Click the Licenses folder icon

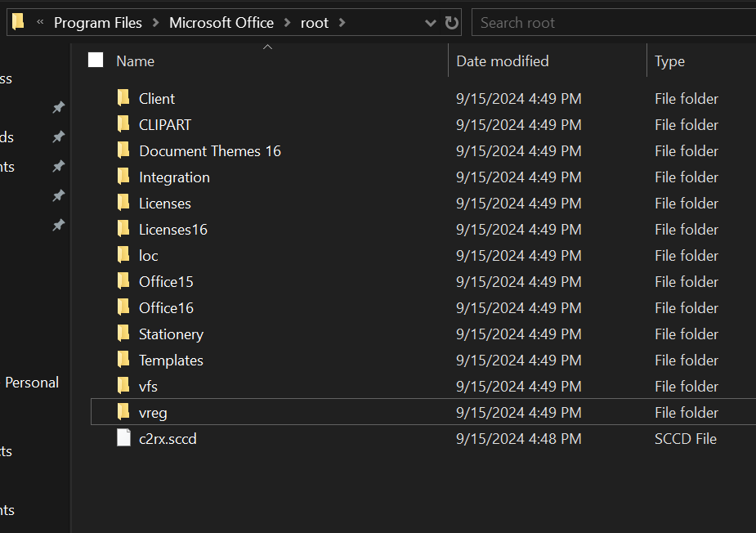point(123,203)
